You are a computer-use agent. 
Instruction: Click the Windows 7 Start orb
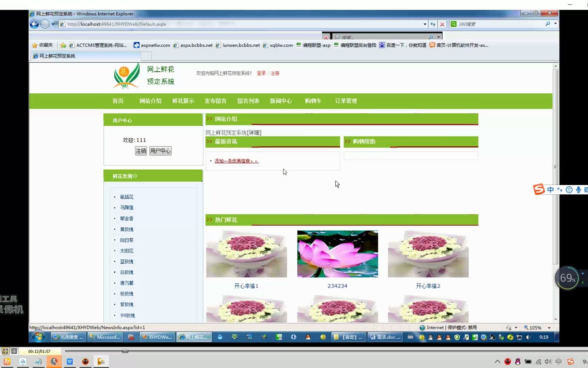coord(38,337)
